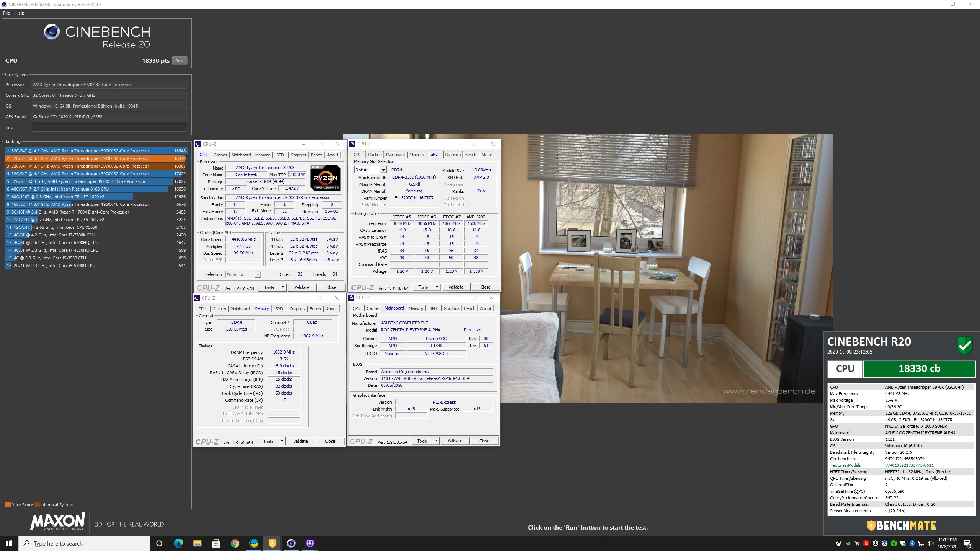Open NVIDIA settings tray icon
980x551 pixels.
848,543
